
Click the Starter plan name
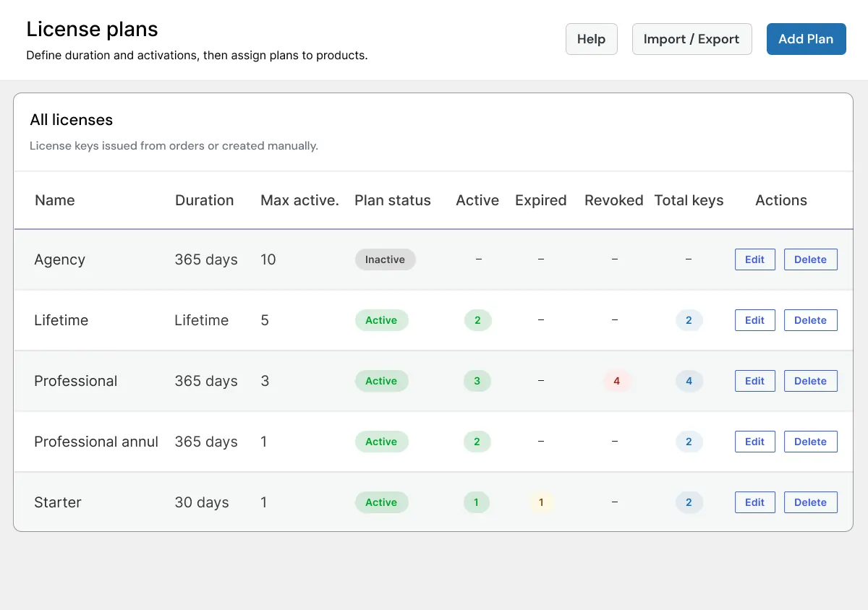point(58,502)
